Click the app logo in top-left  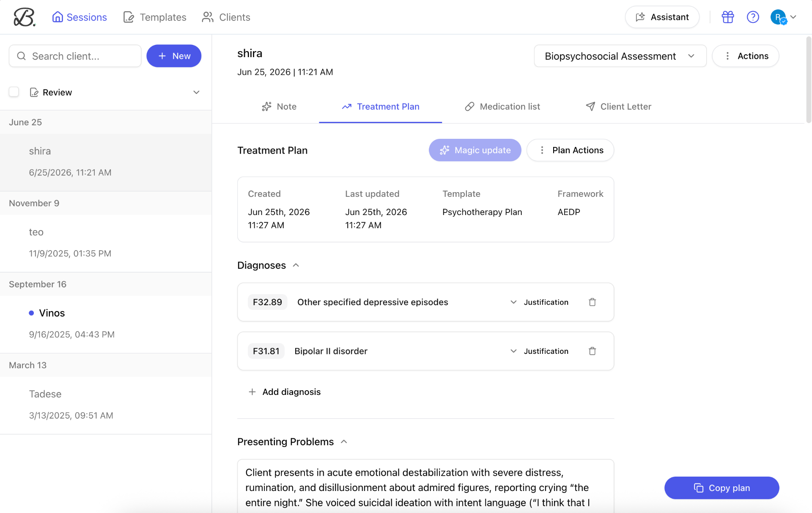click(x=24, y=17)
